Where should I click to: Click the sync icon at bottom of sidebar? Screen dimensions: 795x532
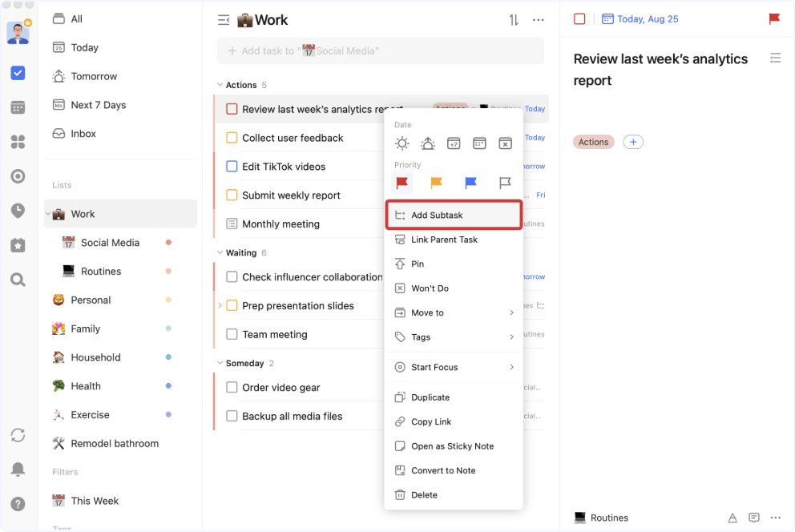pyautogui.click(x=18, y=434)
